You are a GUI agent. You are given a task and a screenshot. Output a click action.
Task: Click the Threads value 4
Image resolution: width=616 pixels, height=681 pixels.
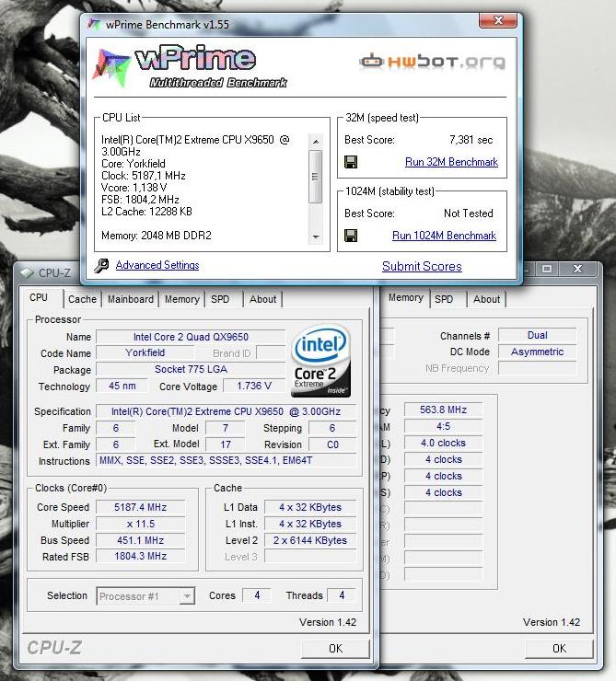[342, 595]
